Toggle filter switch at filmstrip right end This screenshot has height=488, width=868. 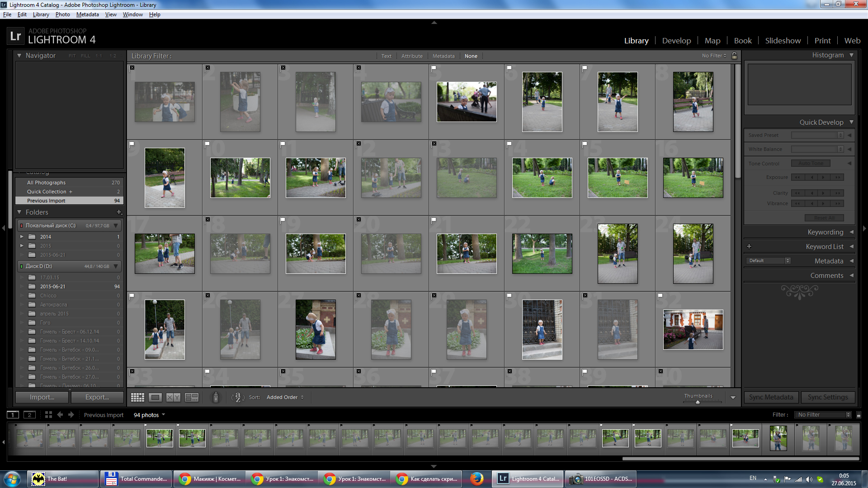[x=859, y=415]
